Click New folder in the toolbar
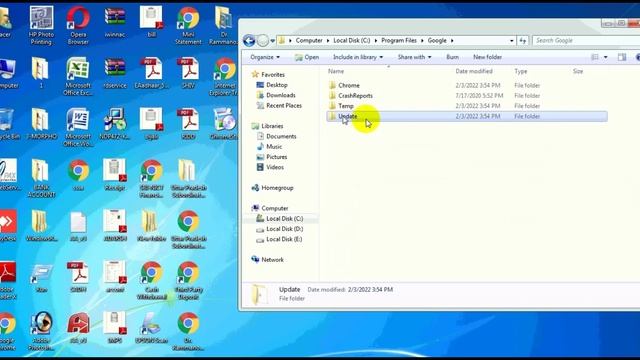This screenshot has height=360, width=640. coord(487,57)
